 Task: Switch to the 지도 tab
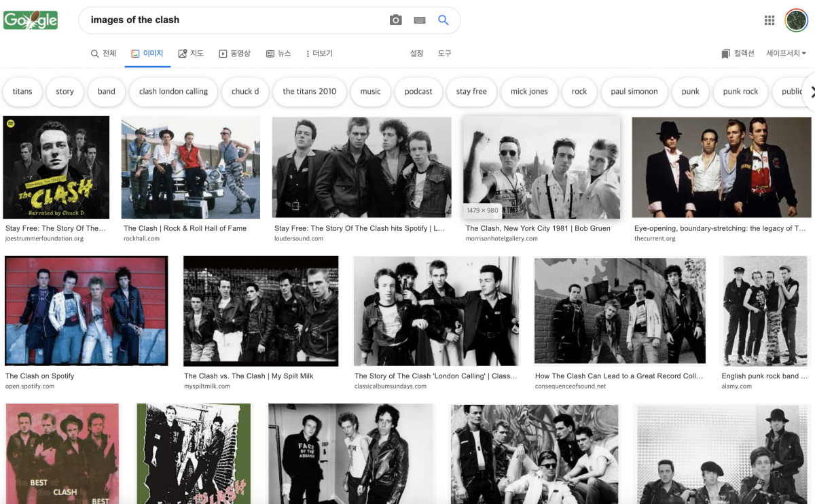191,54
